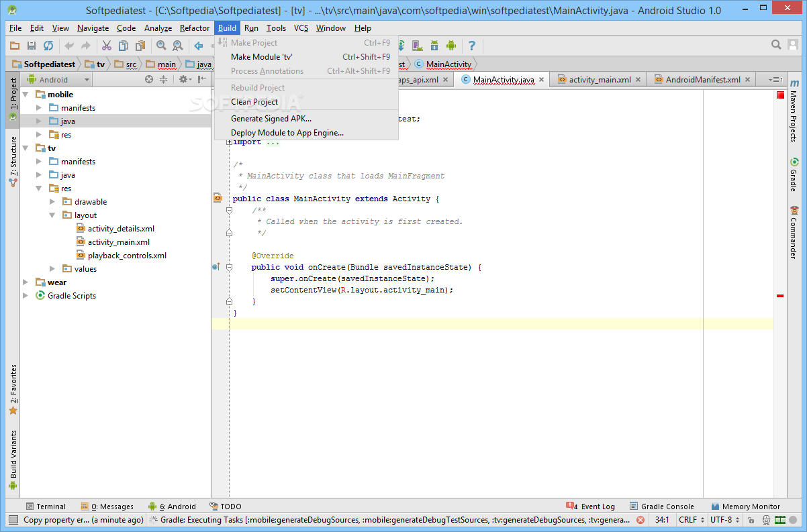
Task: Click the hide project panel icon
Action: [202, 79]
